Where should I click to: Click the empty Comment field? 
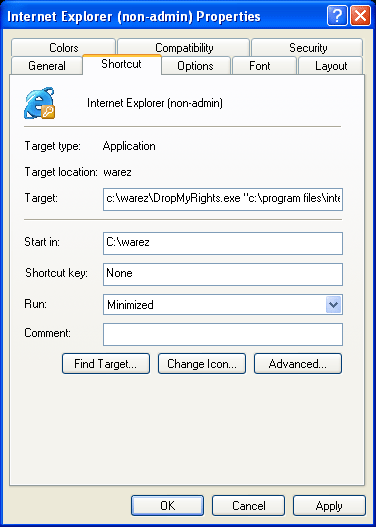coord(223,334)
